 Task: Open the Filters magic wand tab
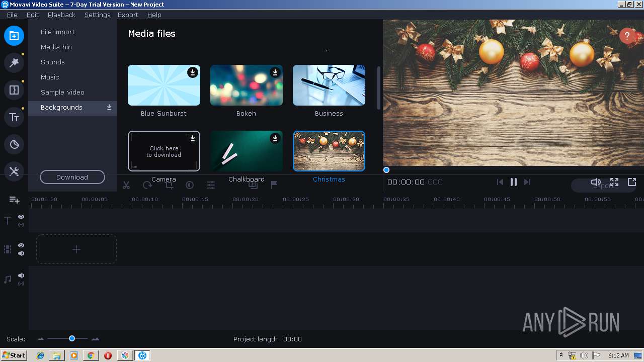tap(14, 63)
